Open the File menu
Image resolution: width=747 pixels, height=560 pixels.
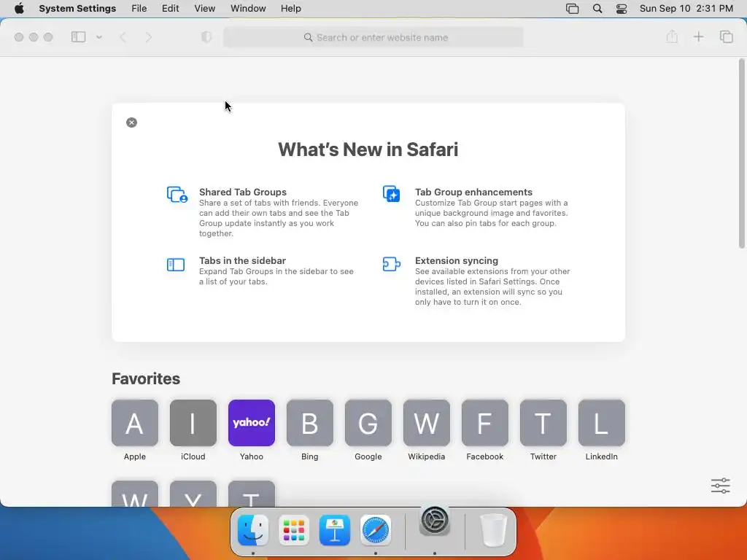[139, 9]
